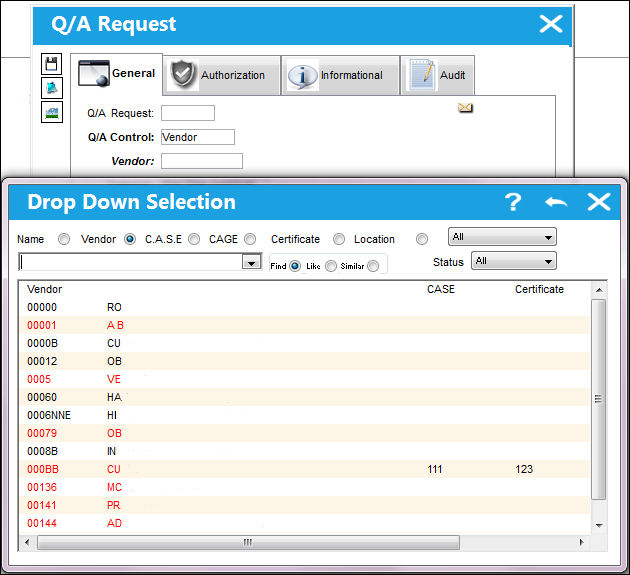Click the horizontal scrollbar right arrow
The image size is (630, 575).
[581, 542]
